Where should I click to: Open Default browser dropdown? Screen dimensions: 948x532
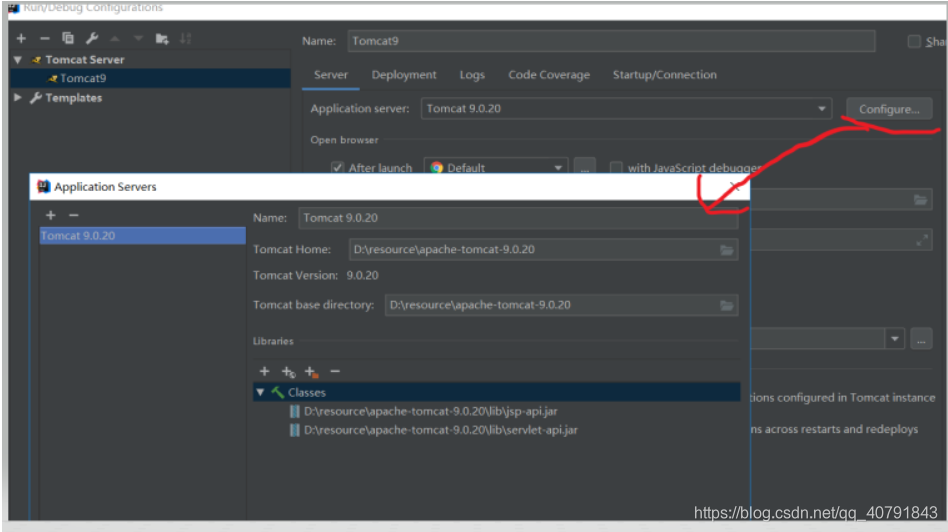(496, 167)
